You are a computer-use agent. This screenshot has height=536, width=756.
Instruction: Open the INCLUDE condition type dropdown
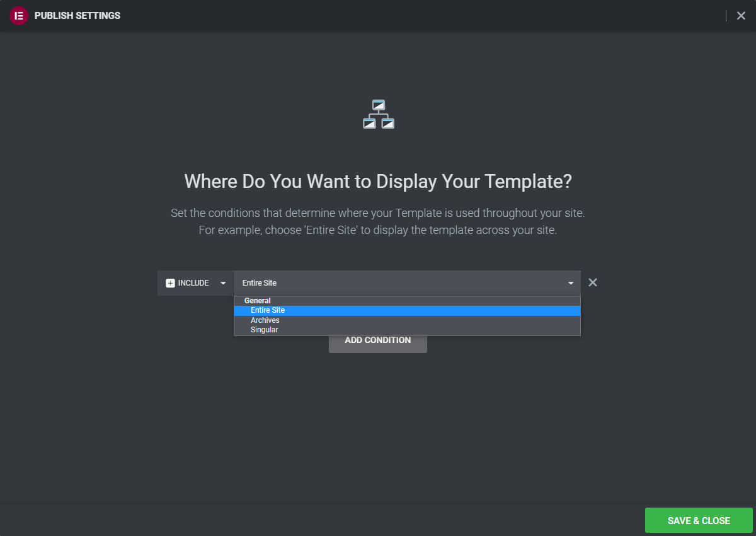195,283
